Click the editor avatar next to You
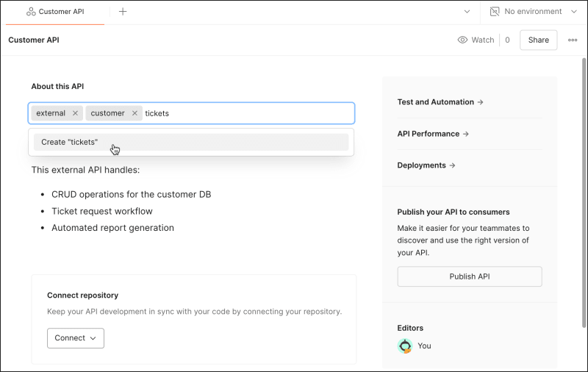This screenshot has height=372, width=588. (405, 346)
